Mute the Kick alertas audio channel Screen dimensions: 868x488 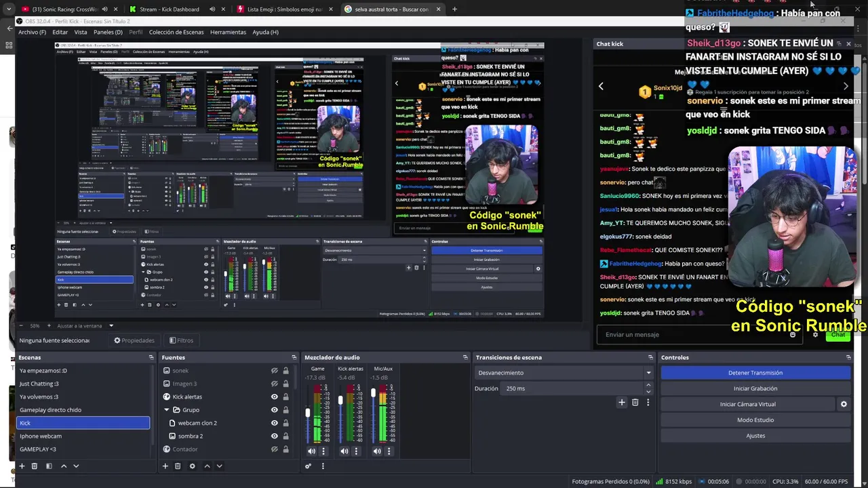click(344, 451)
